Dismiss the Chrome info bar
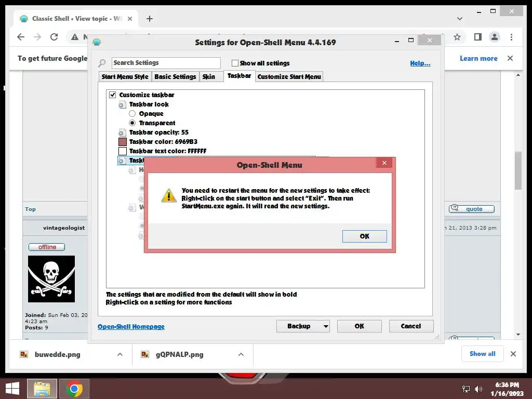532x399 pixels. tap(510, 58)
